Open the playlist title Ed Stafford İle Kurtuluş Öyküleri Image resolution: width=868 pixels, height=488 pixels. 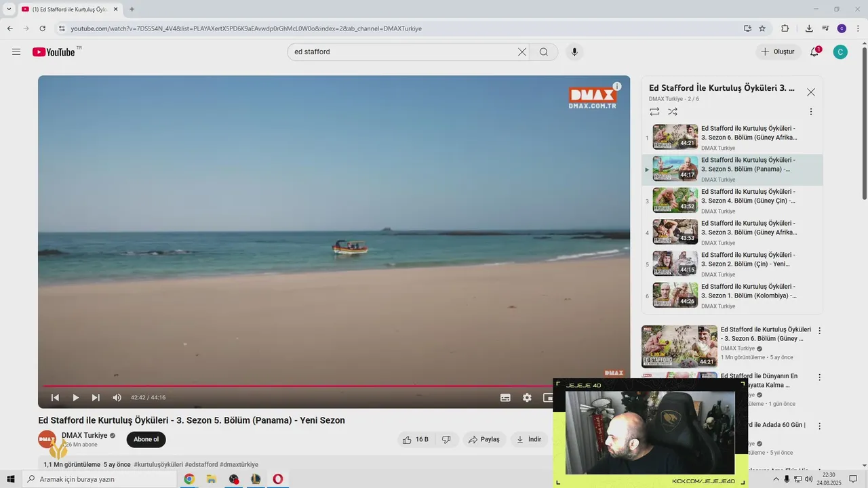(722, 88)
